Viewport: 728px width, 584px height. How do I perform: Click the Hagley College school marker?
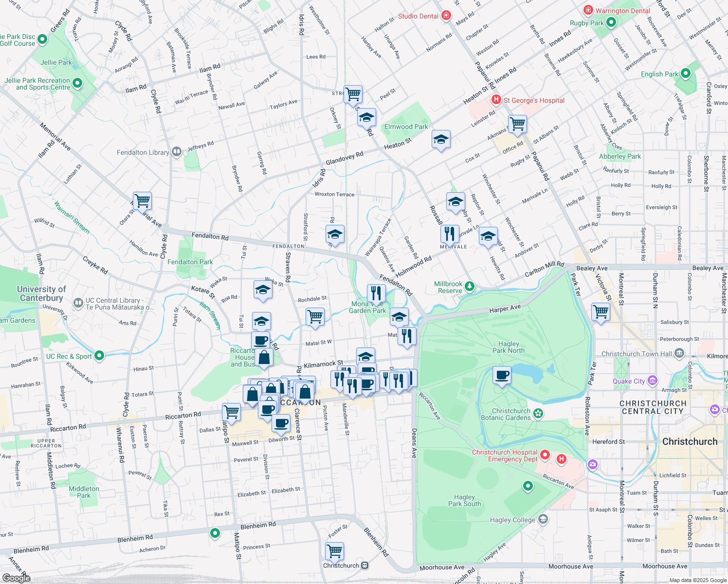tap(544, 519)
